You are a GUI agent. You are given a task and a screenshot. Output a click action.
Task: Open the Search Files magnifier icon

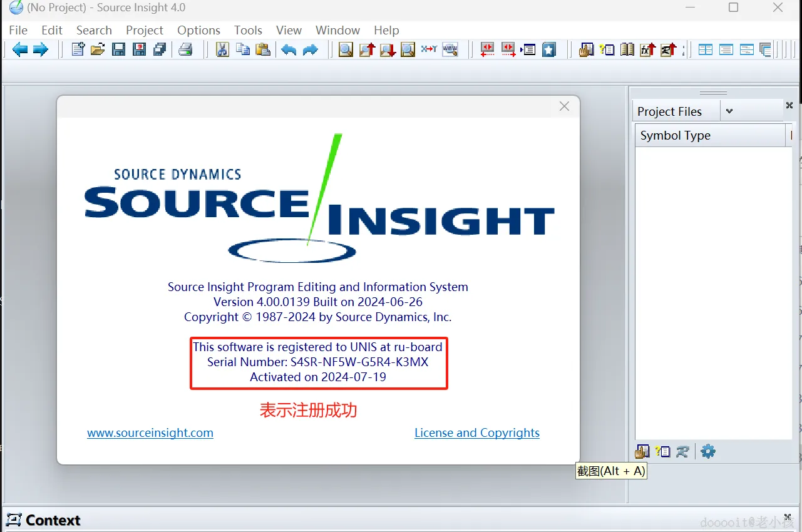(x=408, y=49)
